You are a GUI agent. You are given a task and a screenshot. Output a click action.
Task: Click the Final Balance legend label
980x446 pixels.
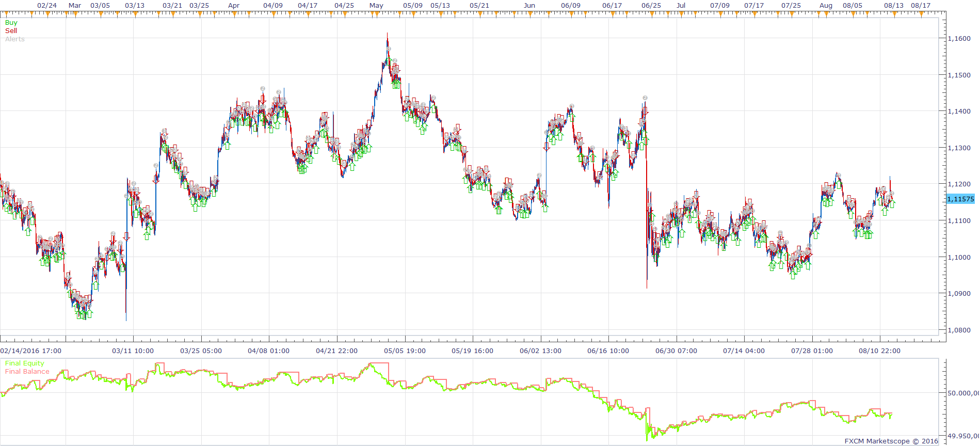click(27, 372)
